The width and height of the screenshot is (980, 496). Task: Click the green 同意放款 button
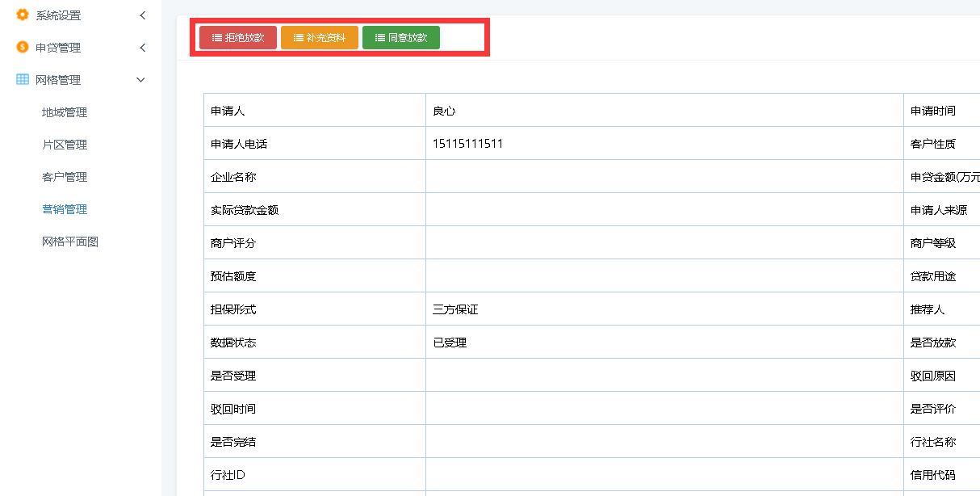coord(401,38)
